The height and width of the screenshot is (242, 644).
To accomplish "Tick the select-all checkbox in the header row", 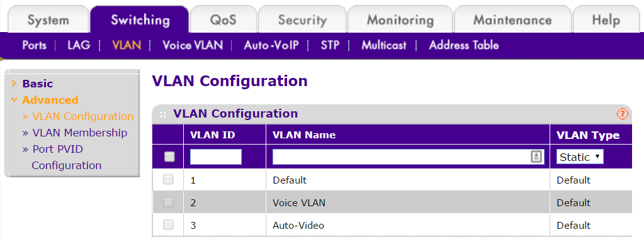I will [169, 157].
